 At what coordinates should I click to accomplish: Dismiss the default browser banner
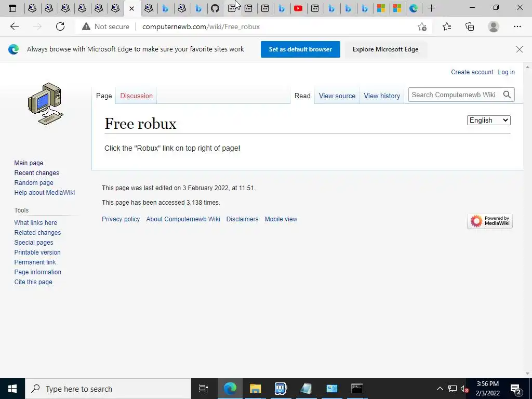pos(519,49)
